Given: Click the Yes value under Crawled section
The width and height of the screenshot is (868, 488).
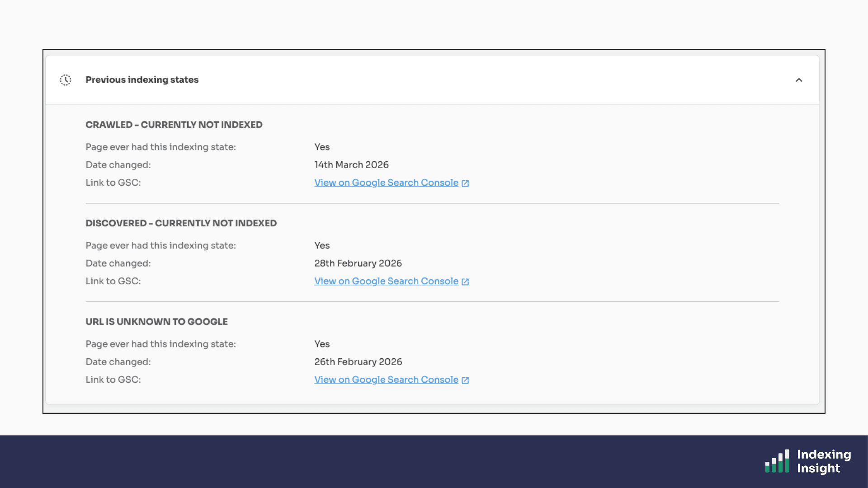Looking at the screenshot, I should [x=322, y=147].
